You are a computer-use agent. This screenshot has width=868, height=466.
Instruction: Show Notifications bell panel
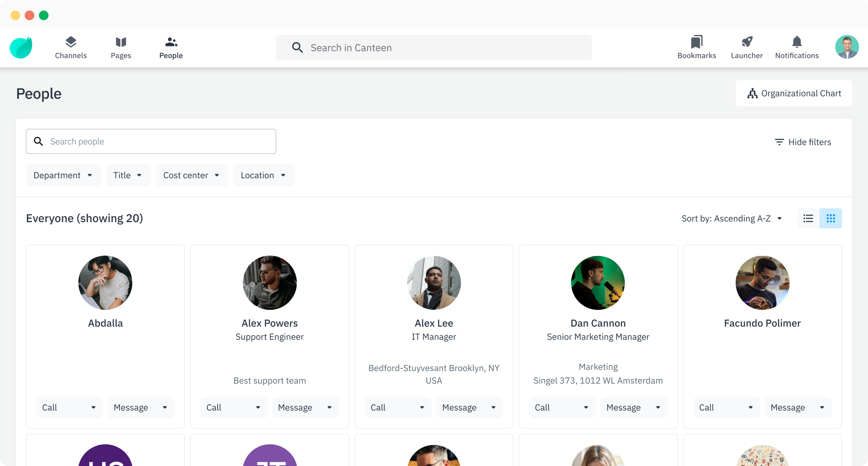797,48
